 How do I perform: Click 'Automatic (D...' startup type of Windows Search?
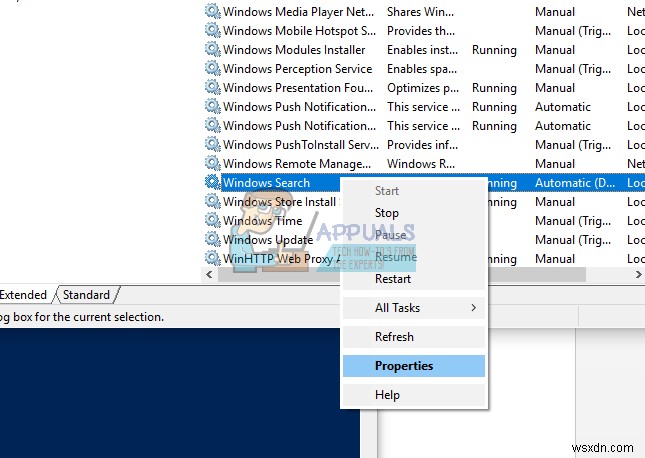point(575,183)
